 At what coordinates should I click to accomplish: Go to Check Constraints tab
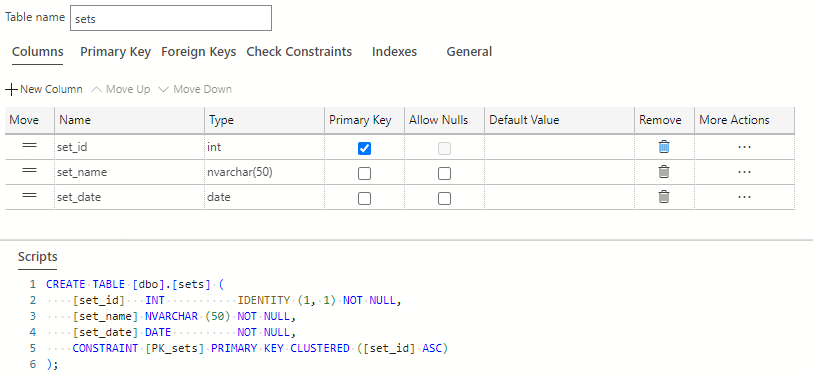tap(299, 52)
